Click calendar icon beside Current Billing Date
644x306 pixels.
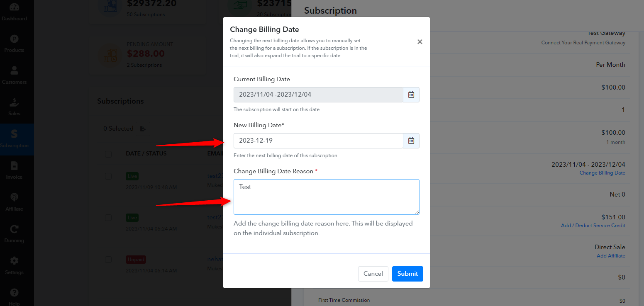[411, 95]
